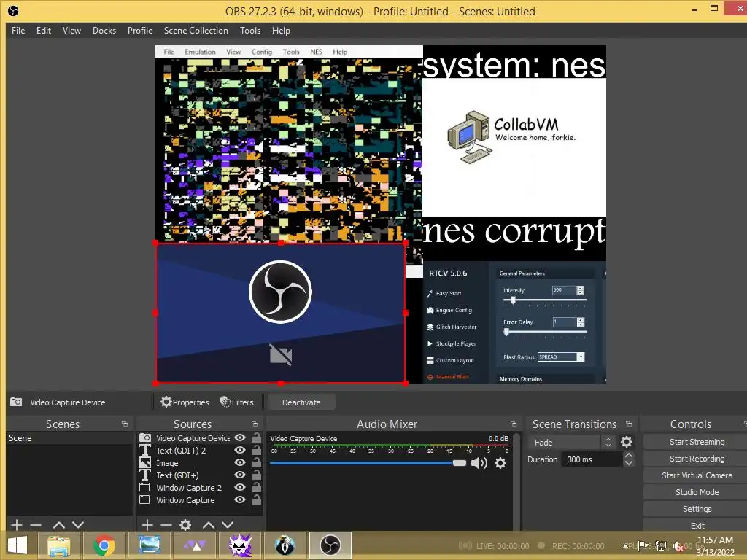
Task: Click Start Recording button
Action: coord(697,459)
